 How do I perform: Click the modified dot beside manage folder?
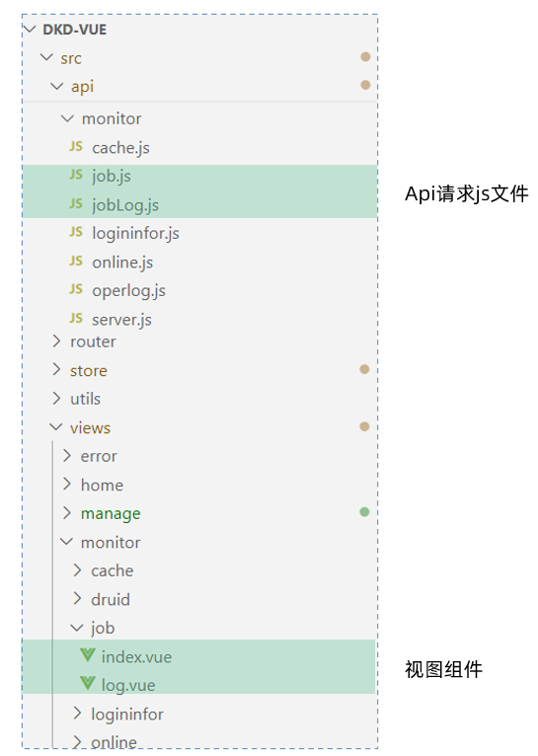click(x=364, y=512)
